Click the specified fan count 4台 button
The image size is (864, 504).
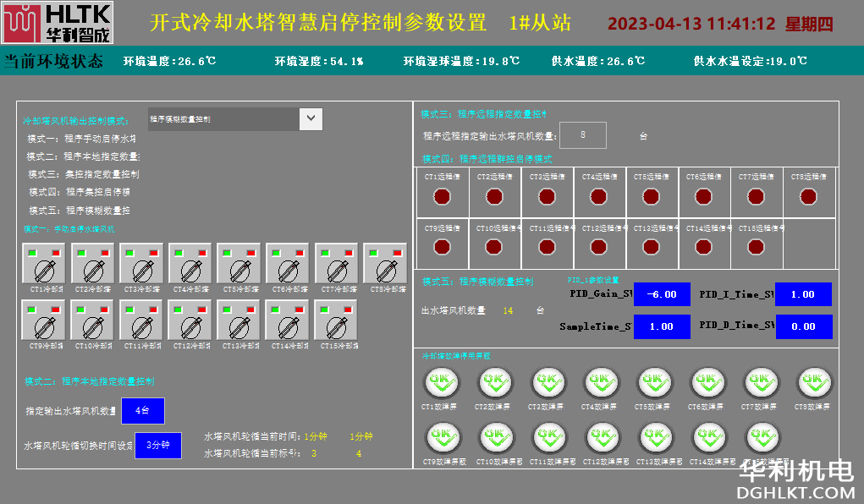point(142,411)
